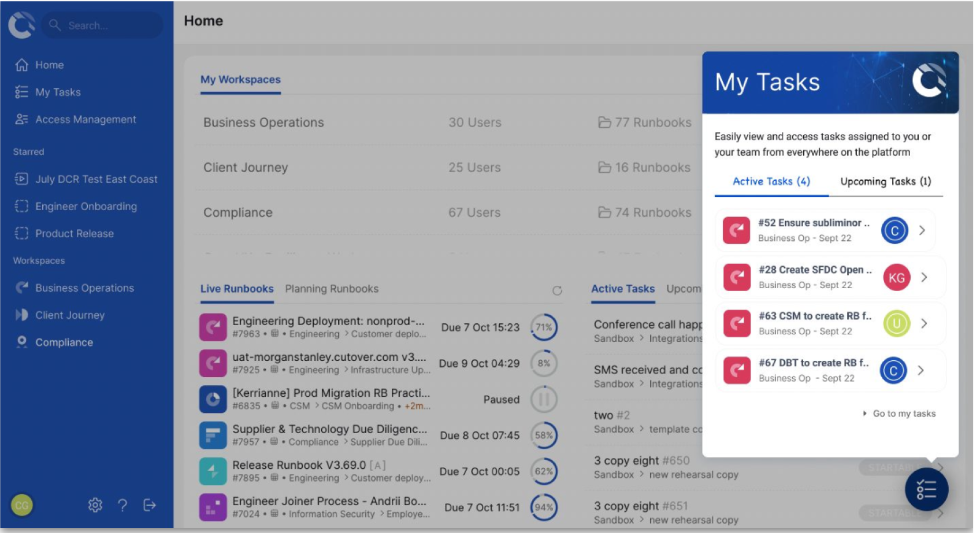Expand task #67 DBT to create RB chevron
Screen dimensions: 980x533
pyautogui.click(x=921, y=370)
